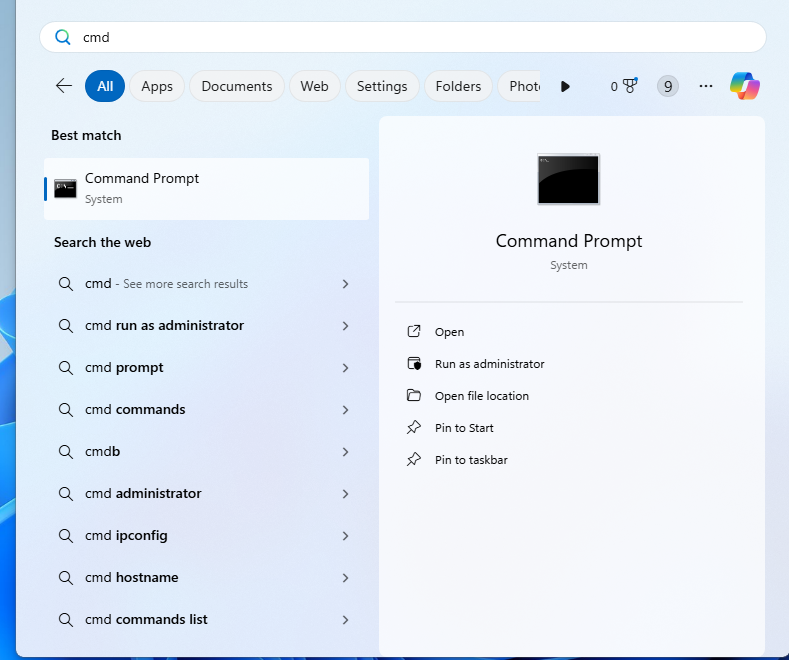Click the account badge showing 9
The height and width of the screenshot is (660, 789).
point(668,87)
